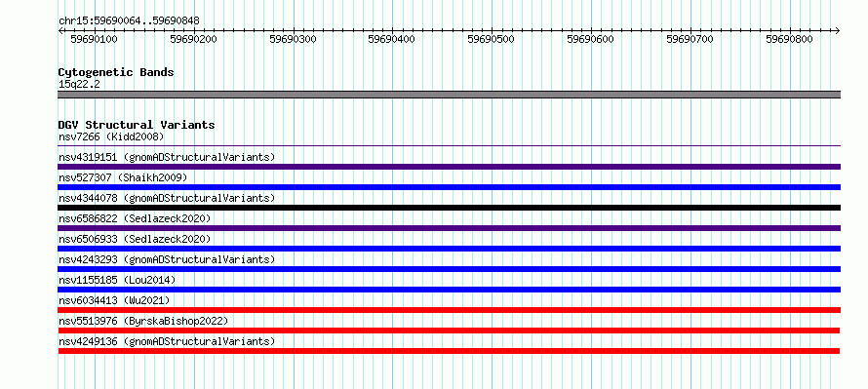Click the nsv6506933 (Sedlazeck2020) label
Viewport: 868px width, 389px height.
pos(135,239)
